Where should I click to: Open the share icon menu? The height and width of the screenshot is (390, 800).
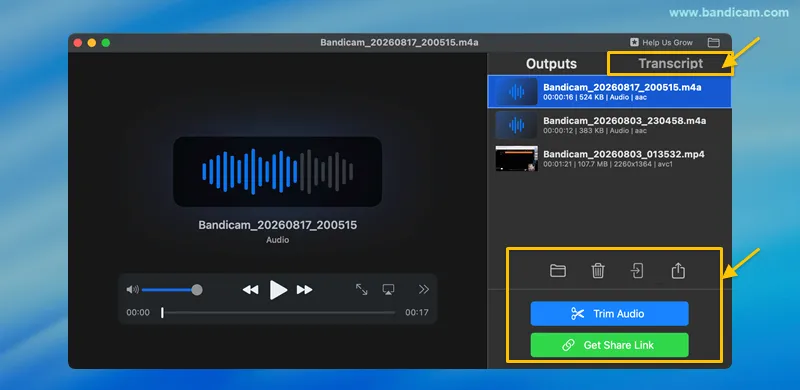678,271
